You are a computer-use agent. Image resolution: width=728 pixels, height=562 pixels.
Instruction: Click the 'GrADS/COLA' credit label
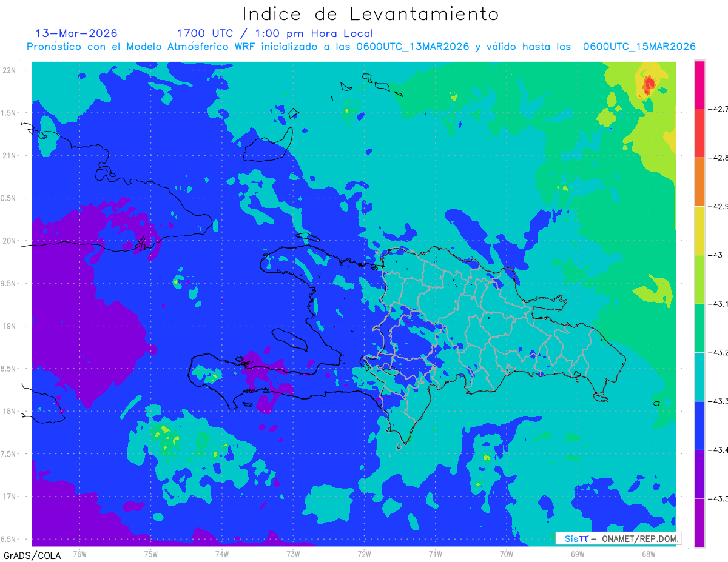click(32, 555)
